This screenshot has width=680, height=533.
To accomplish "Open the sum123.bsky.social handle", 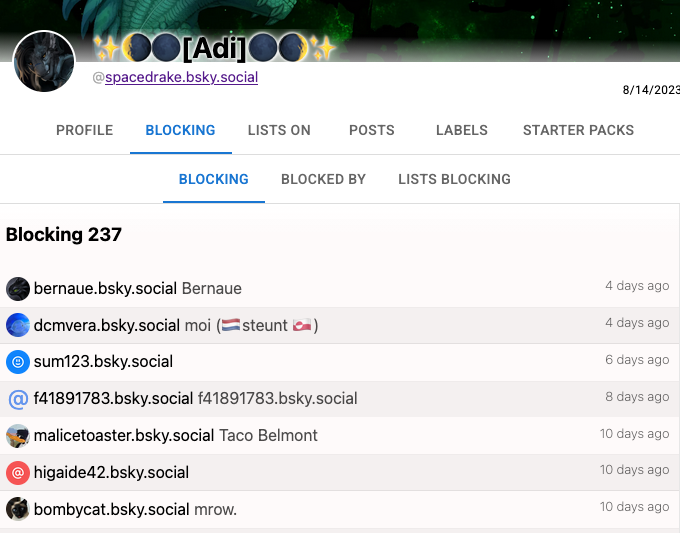I will point(103,362).
